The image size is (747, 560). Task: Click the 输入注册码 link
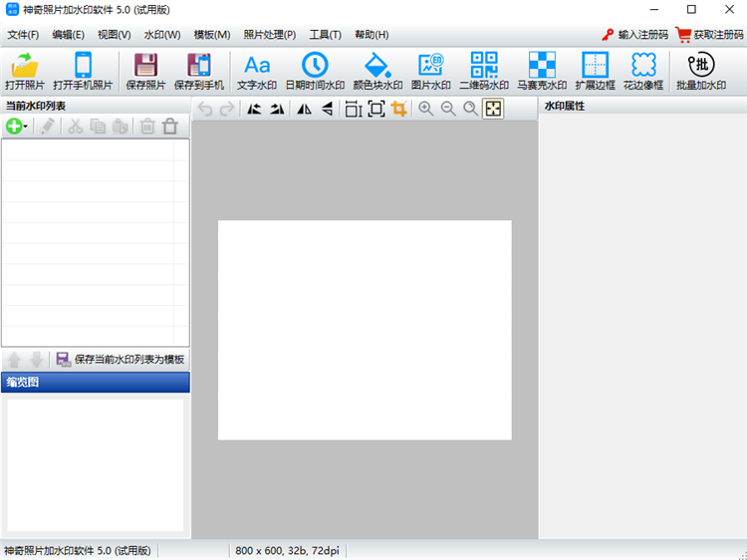tap(633, 35)
